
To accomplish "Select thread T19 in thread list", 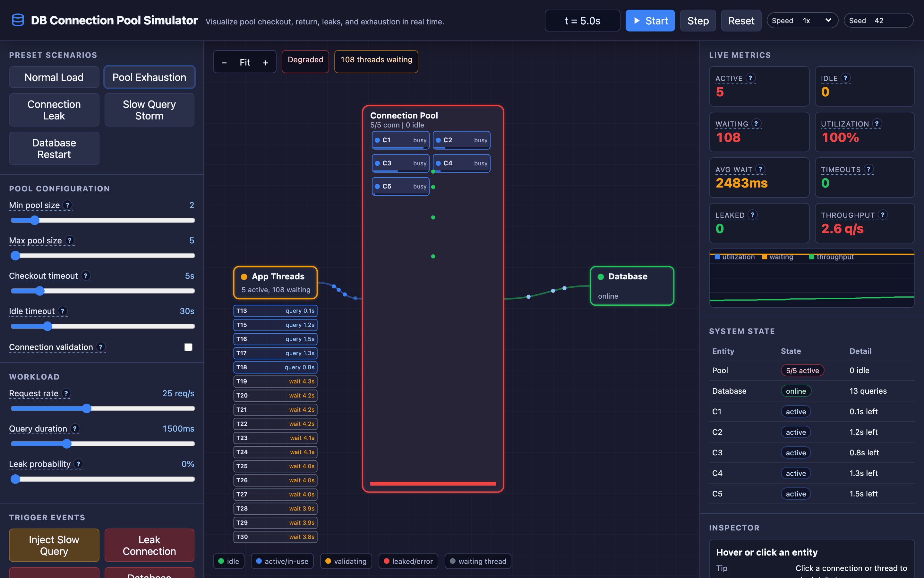I will click(x=275, y=381).
